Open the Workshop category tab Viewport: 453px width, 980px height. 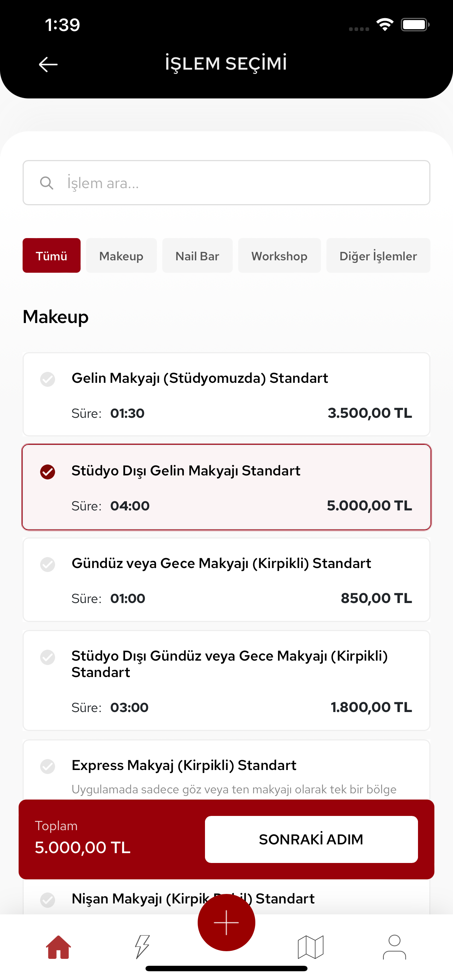279,256
